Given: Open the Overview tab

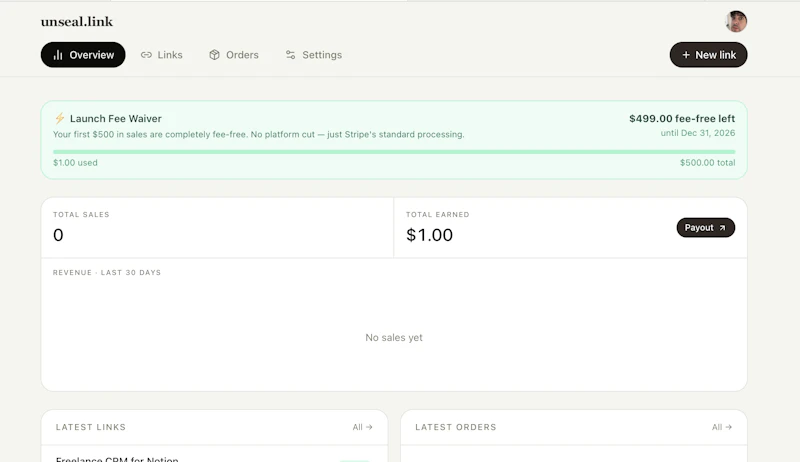Looking at the screenshot, I should click(83, 55).
